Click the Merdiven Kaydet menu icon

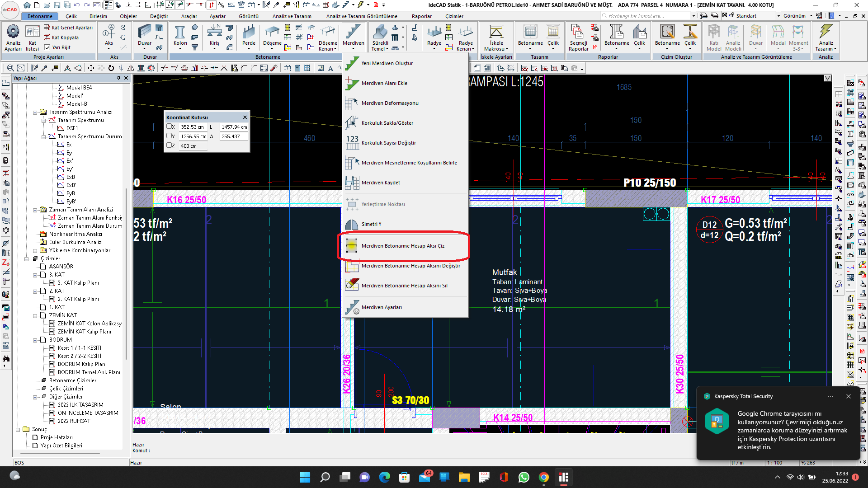(352, 183)
